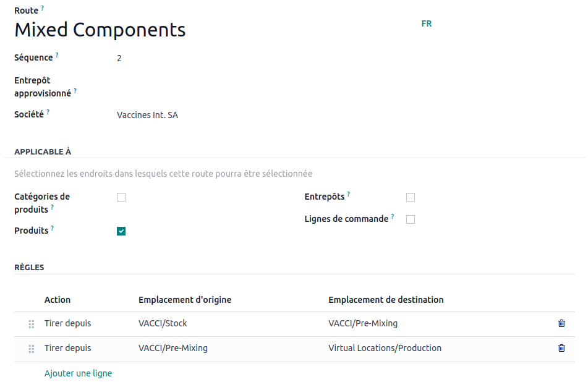Delete the VACCI/Stock to Pre-Mixing rule
Screen dimensions: 588x382
(x=561, y=323)
